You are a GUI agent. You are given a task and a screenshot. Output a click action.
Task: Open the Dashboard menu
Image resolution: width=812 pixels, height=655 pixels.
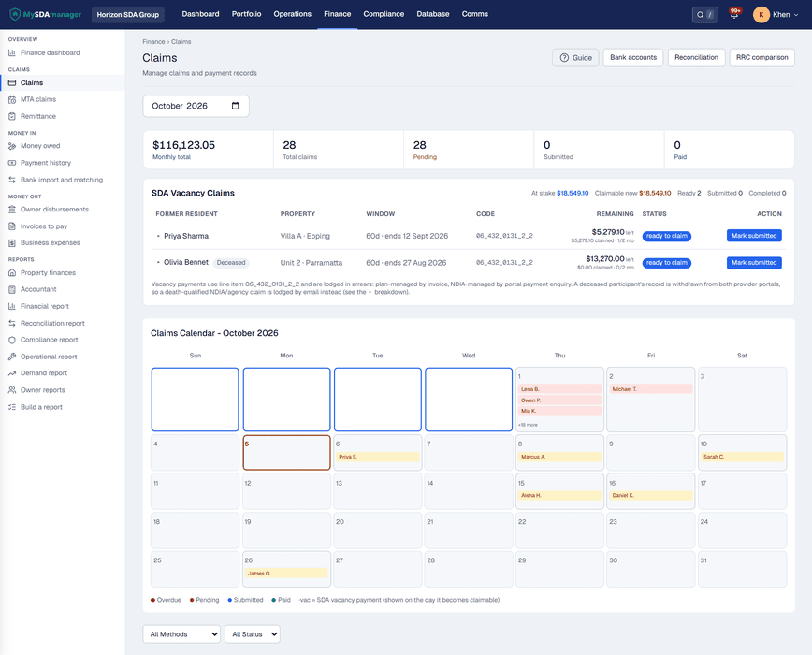[200, 14]
